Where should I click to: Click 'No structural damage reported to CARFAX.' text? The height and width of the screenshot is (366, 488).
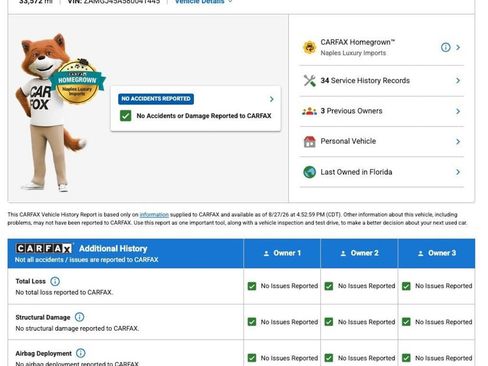[x=77, y=328]
